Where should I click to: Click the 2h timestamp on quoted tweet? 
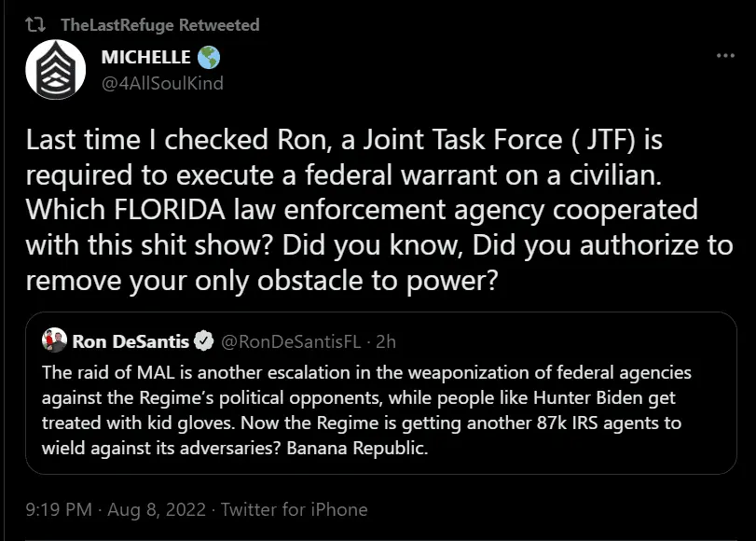386,340
